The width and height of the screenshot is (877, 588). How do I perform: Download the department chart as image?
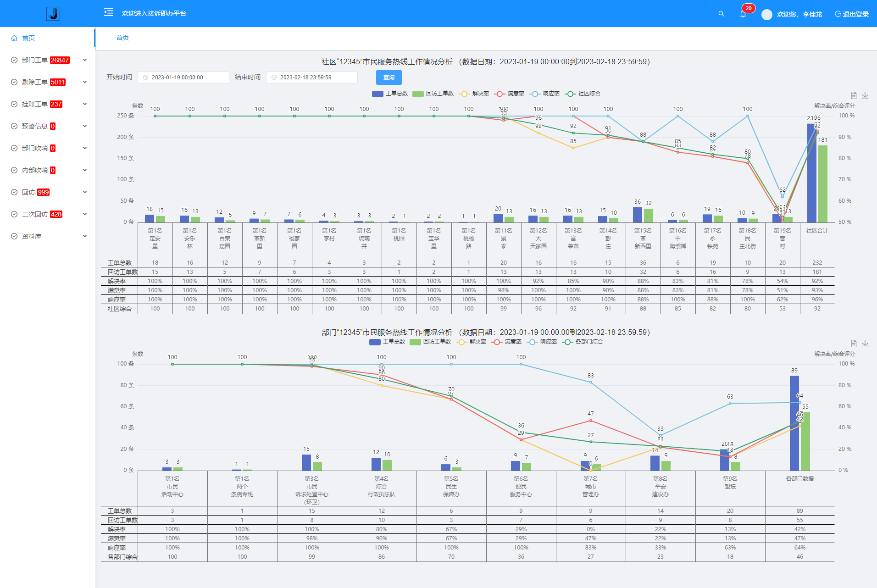pyautogui.click(x=865, y=344)
